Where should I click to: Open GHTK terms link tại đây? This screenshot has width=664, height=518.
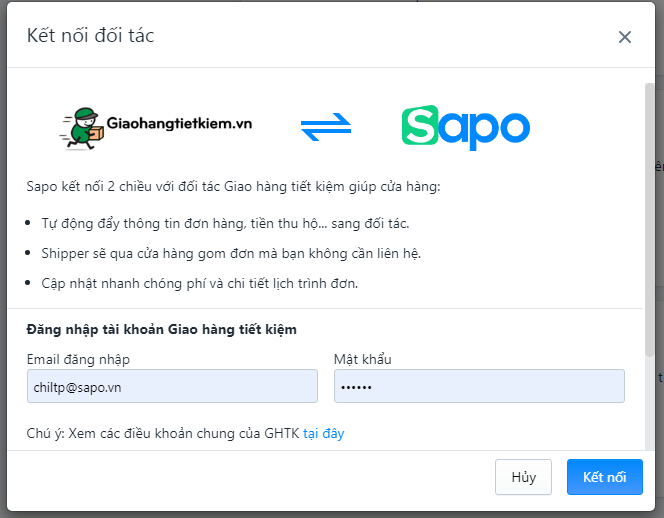click(x=324, y=434)
